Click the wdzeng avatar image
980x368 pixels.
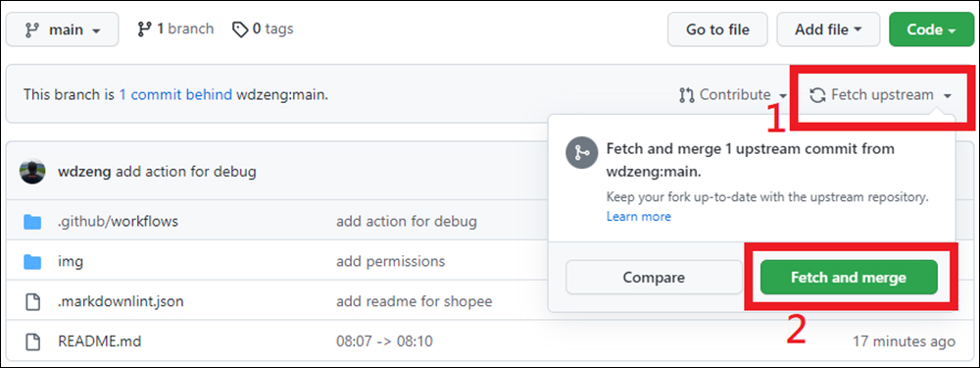point(32,172)
